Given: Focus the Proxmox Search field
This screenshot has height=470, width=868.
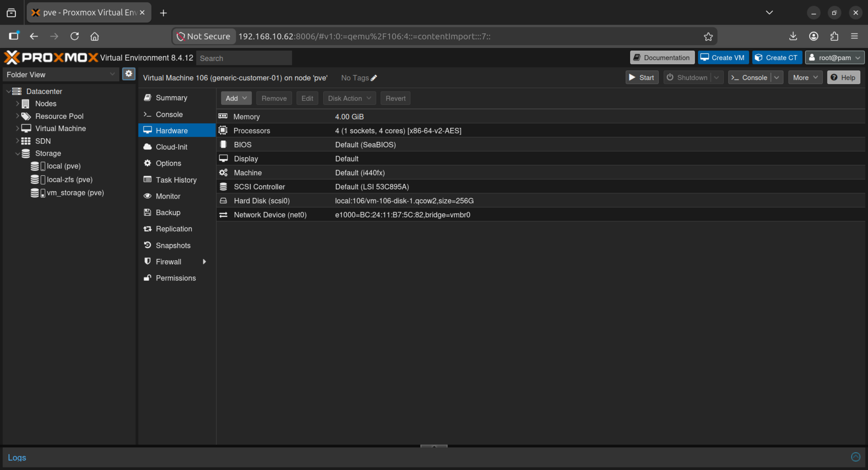Looking at the screenshot, I should pyautogui.click(x=244, y=58).
